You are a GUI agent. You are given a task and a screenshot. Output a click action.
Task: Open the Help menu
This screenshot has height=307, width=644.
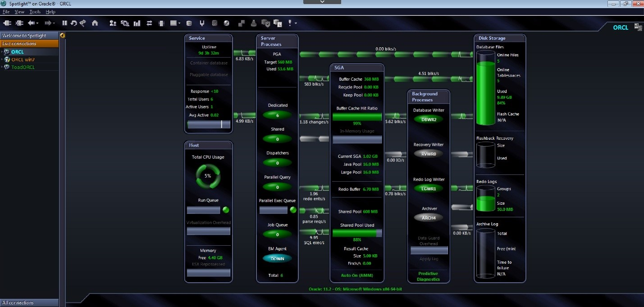pos(50,12)
